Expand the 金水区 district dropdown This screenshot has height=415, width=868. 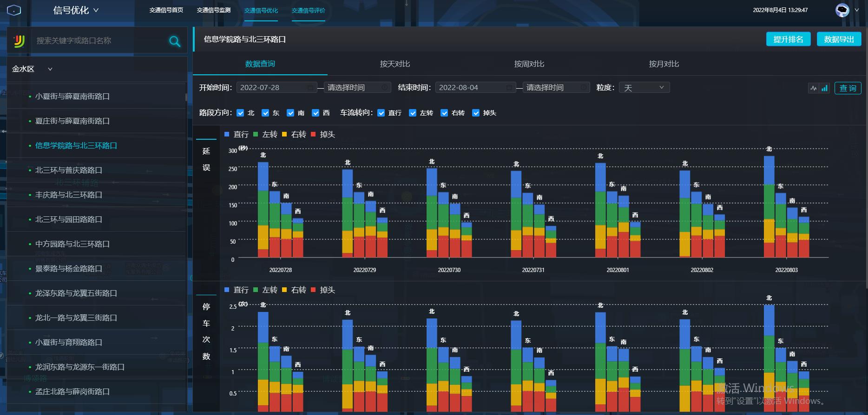[50, 69]
